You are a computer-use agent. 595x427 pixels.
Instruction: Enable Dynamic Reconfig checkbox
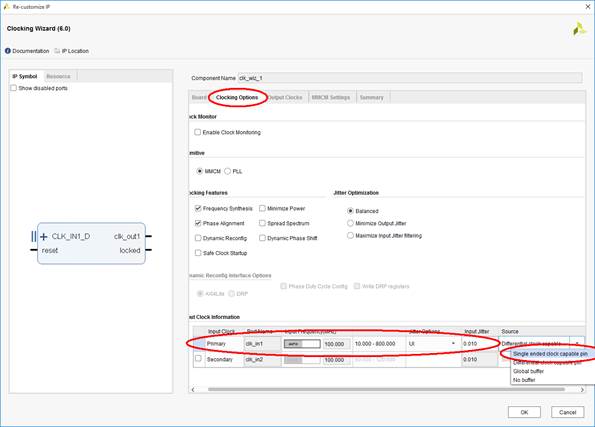[198, 238]
